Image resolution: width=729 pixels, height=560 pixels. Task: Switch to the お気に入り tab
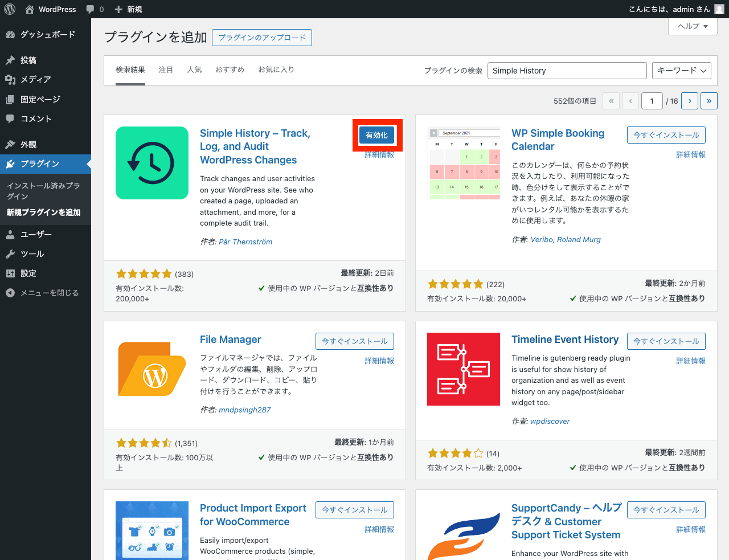[x=276, y=70]
